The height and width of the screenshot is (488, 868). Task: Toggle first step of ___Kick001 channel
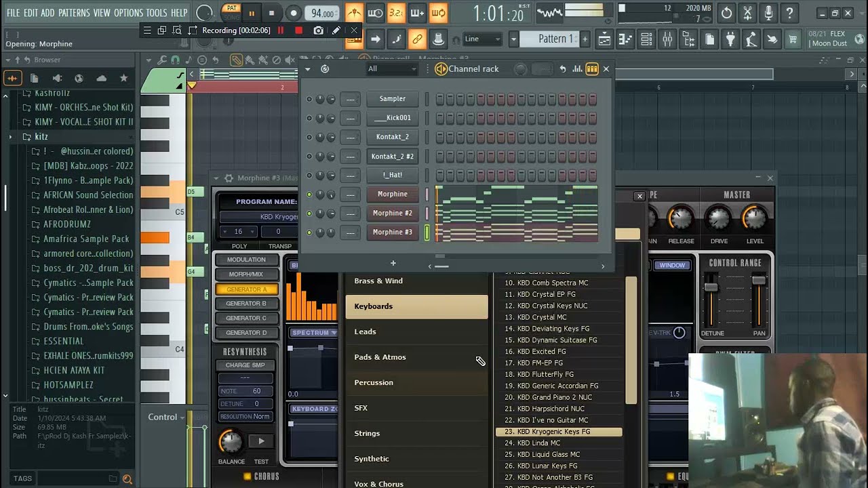click(439, 118)
